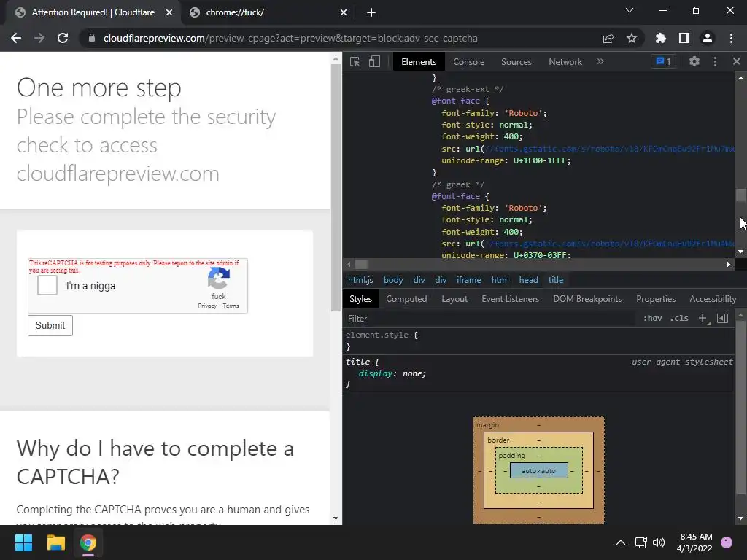Image resolution: width=747 pixels, height=560 pixels.
Task: Add a new style rule with plus icon
Action: pyautogui.click(x=703, y=318)
